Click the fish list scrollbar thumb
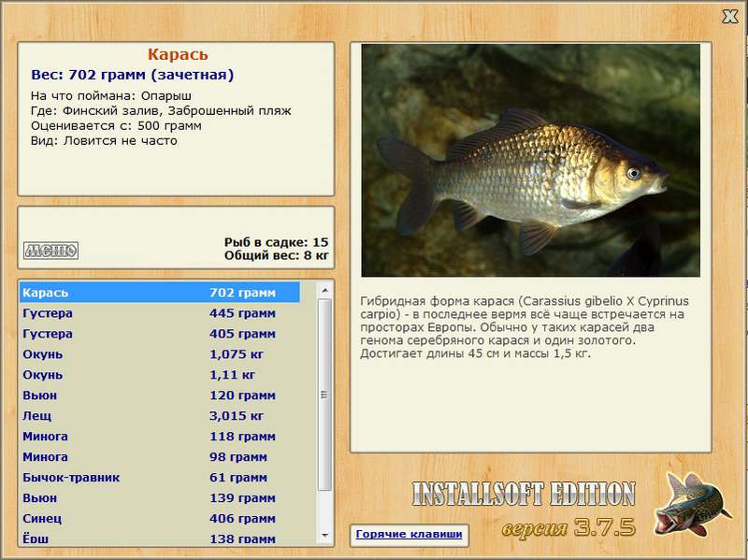This screenshot has width=748, height=560. pos(324,395)
